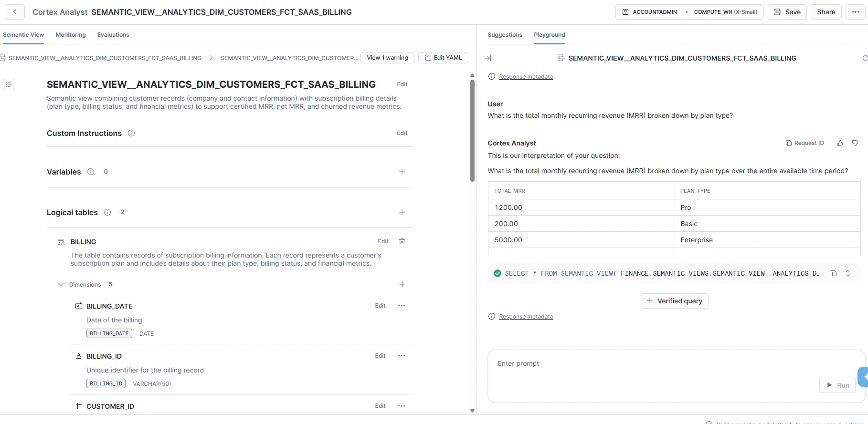
Task: Open more options for CUSTOMER_ID
Action: pos(402,406)
